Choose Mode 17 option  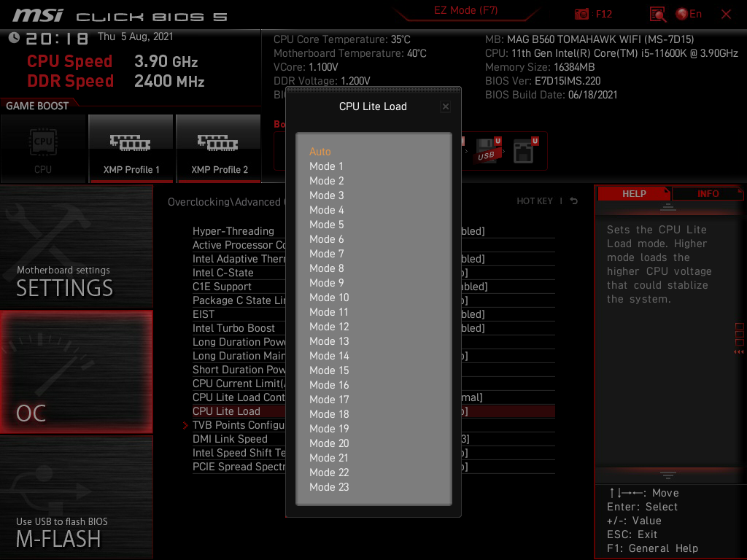329,400
